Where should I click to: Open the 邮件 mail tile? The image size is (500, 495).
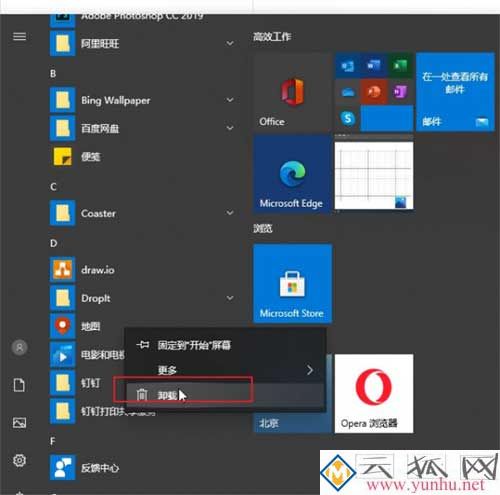(x=455, y=92)
